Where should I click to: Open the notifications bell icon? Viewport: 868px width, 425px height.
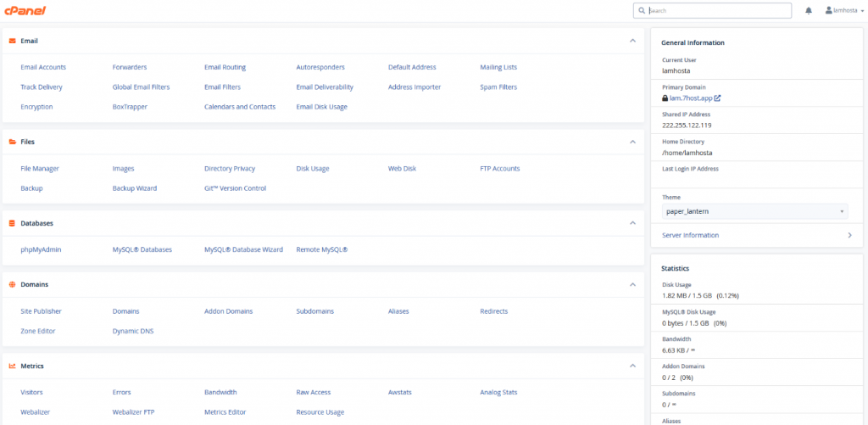point(809,10)
